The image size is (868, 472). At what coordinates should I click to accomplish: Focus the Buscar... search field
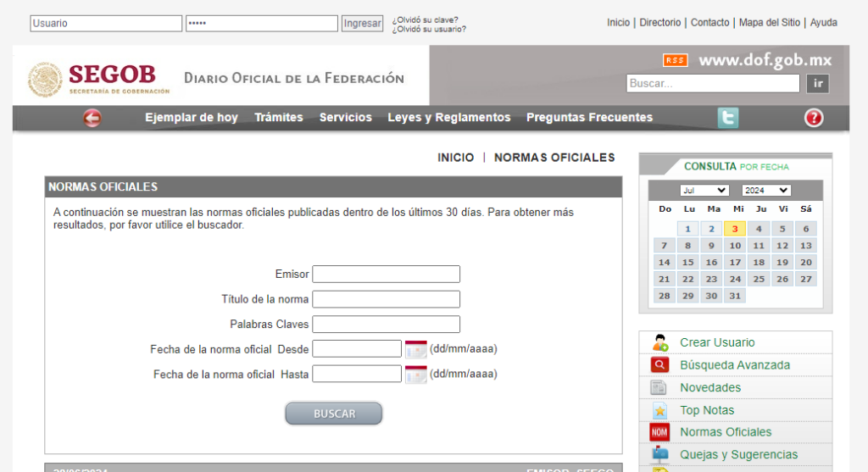713,84
